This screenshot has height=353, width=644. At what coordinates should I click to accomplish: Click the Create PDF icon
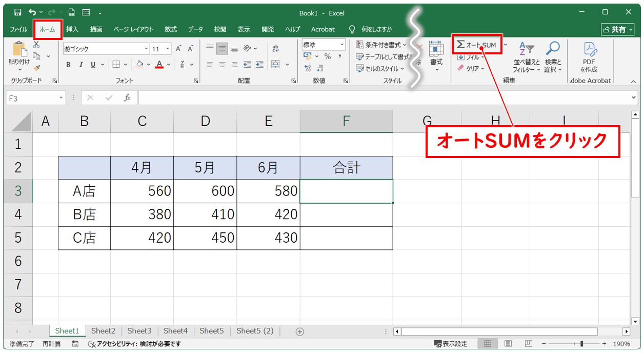click(589, 57)
